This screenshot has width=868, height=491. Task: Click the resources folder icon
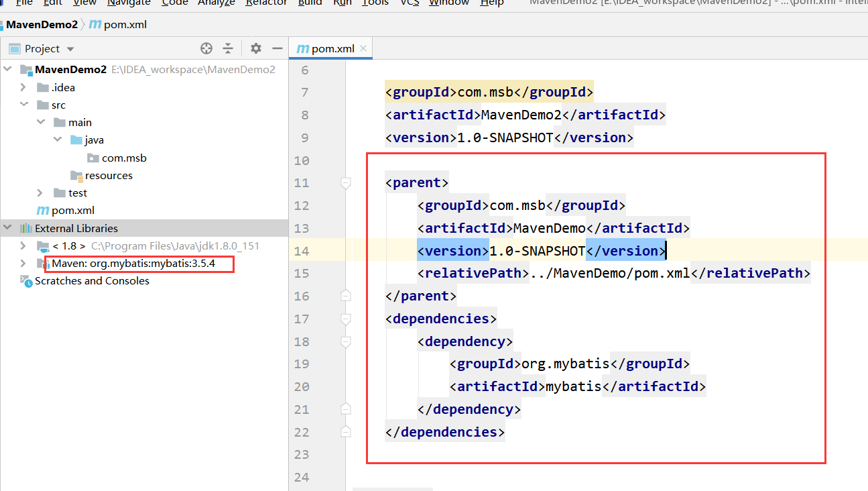point(76,175)
